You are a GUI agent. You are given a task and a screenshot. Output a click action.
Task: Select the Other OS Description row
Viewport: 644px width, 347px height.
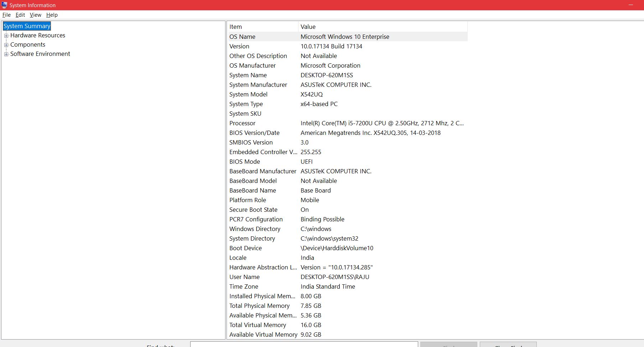(348, 56)
